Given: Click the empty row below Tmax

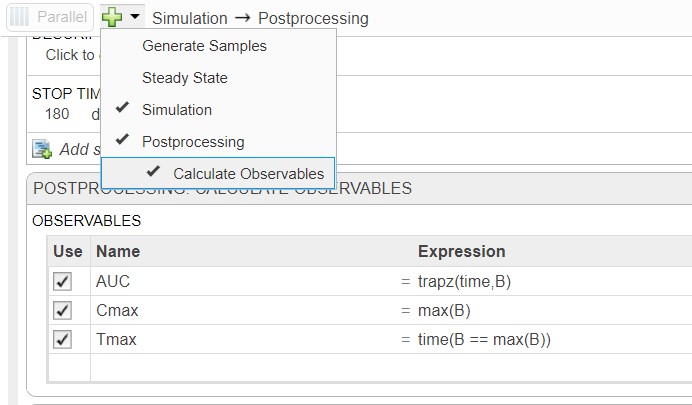Looking at the screenshot, I should 300,367.
